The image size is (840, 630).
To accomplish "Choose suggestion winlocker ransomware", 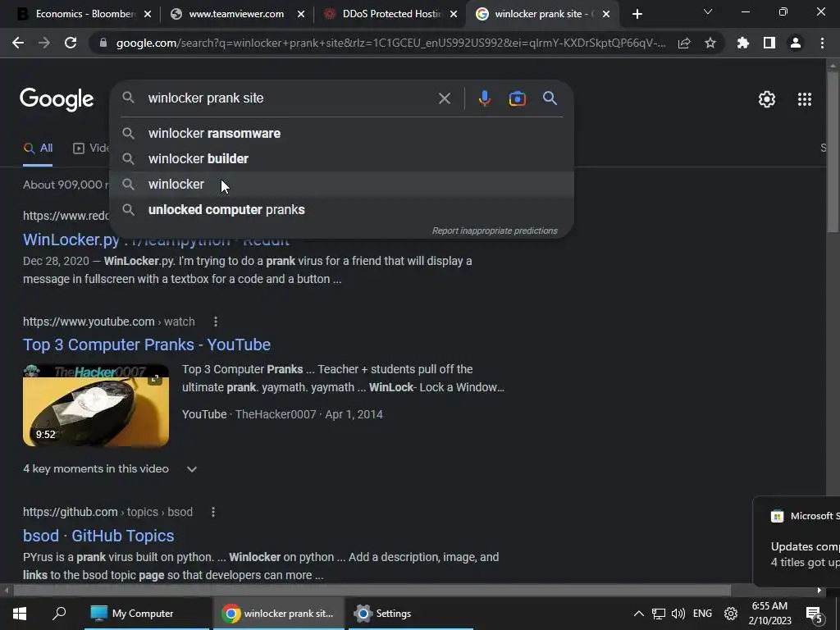I will click(342, 134).
